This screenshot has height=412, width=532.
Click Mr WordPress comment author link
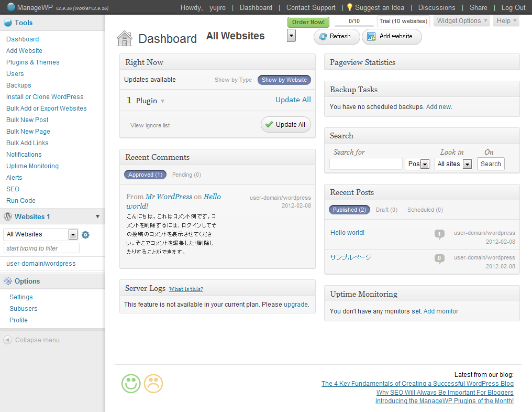[169, 197]
